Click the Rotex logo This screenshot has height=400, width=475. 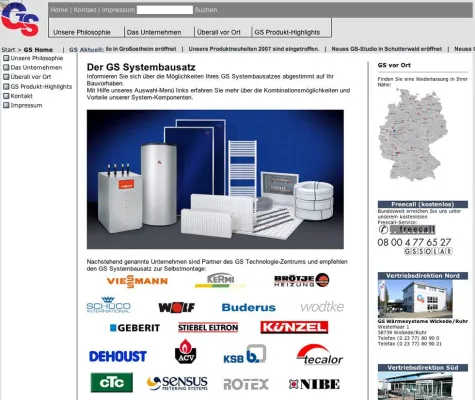coord(246,384)
